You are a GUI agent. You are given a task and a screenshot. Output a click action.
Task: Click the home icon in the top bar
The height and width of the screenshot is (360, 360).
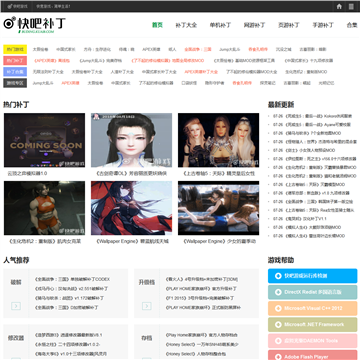[339, 6]
